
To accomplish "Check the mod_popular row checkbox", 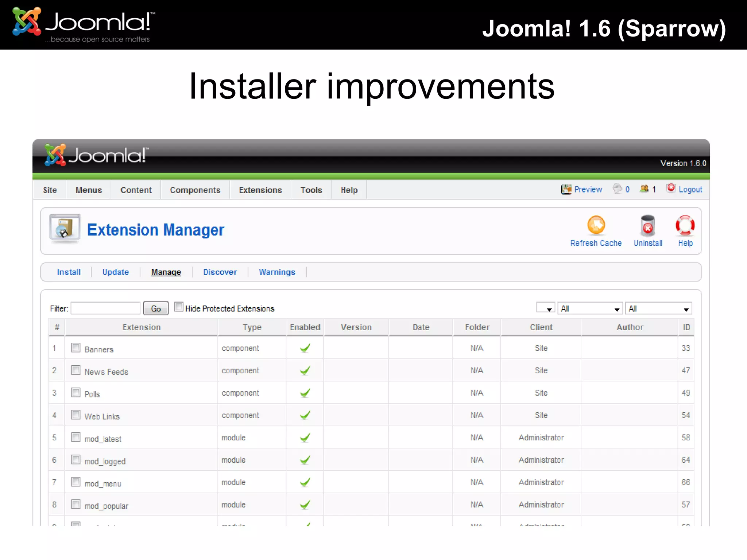I will [x=76, y=504].
